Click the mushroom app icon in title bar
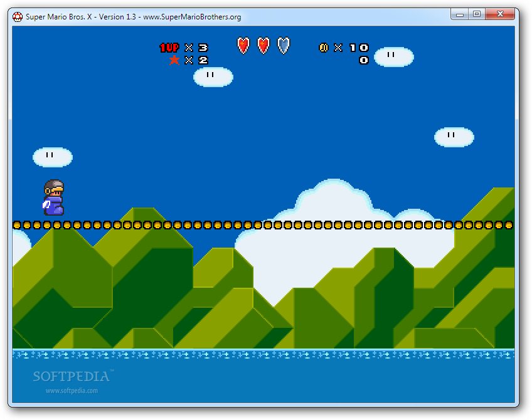 [x=18, y=16]
